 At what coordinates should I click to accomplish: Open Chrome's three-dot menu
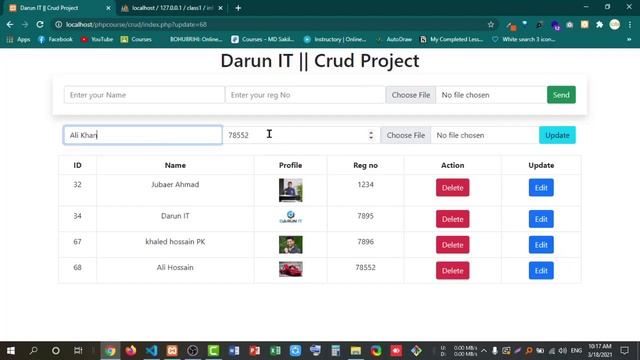[630, 24]
